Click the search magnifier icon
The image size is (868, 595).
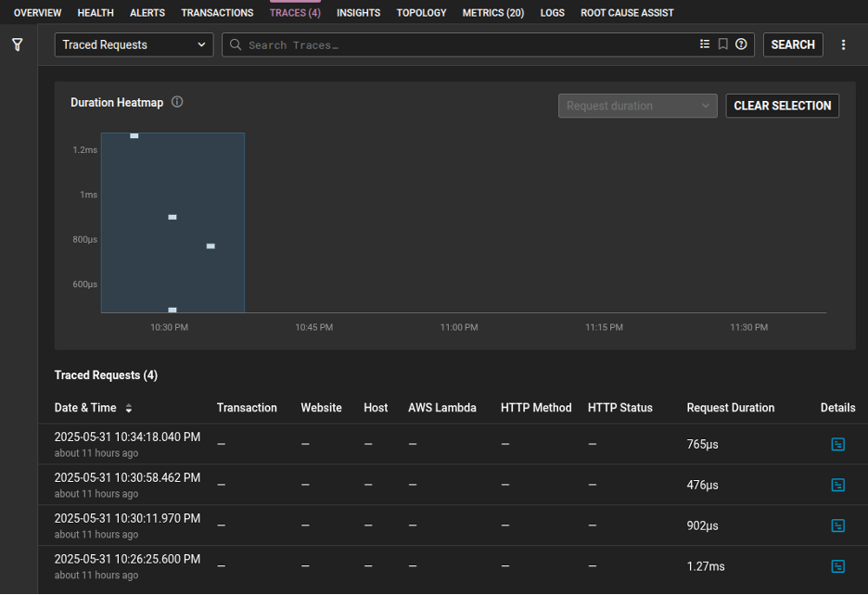(x=236, y=44)
